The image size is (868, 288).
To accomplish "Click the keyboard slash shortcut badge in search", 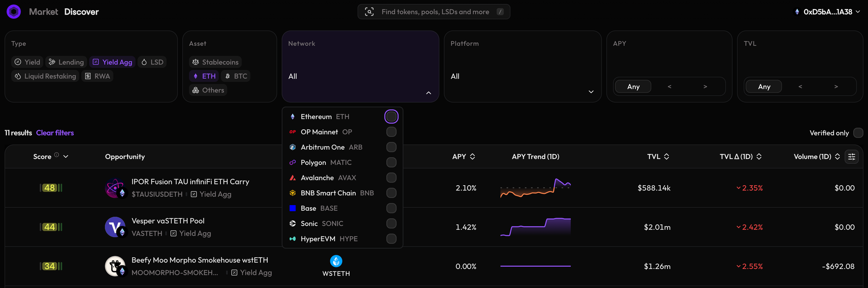I will [500, 12].
